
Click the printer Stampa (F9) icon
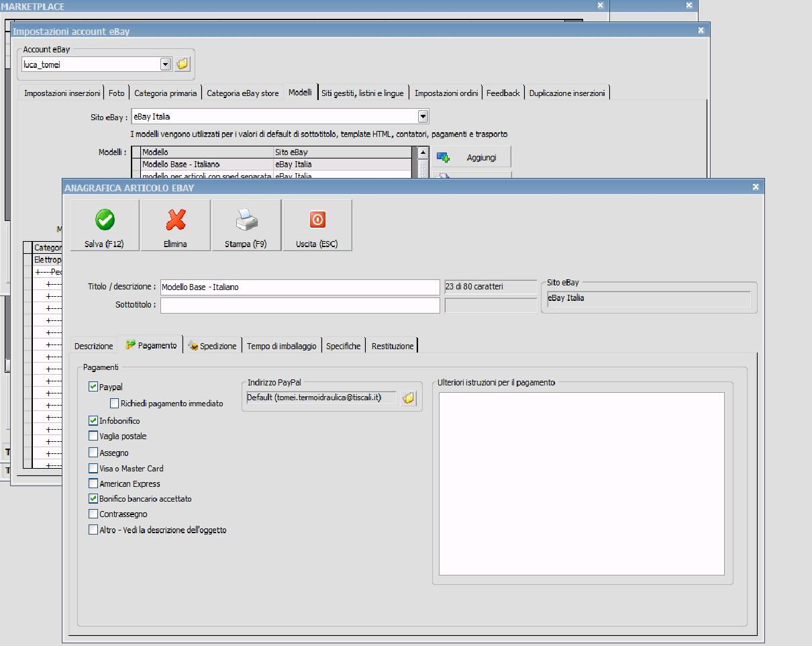(246, 220)
